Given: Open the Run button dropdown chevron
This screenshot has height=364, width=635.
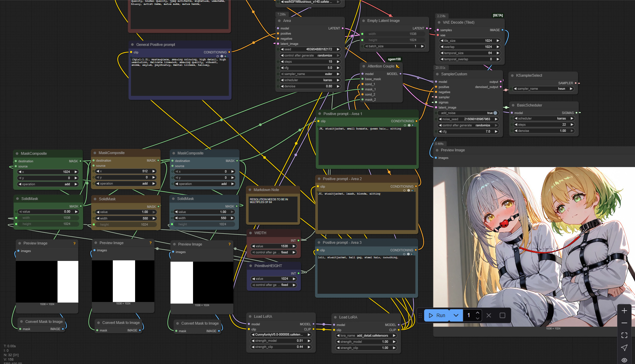Looking at the screenshot, I should pyautogui.click(x=456, y=315).
